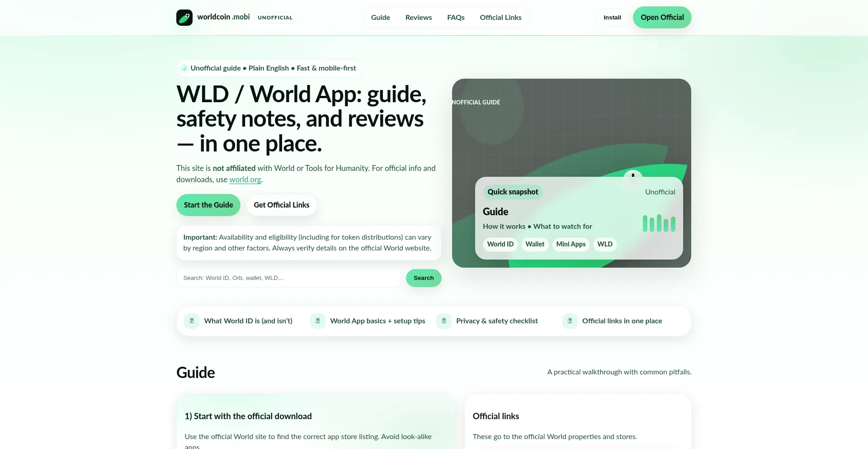Click the Get Official Links button
Image resolution: width=868 pixels, height=449 pixels.
coord(282,205)
